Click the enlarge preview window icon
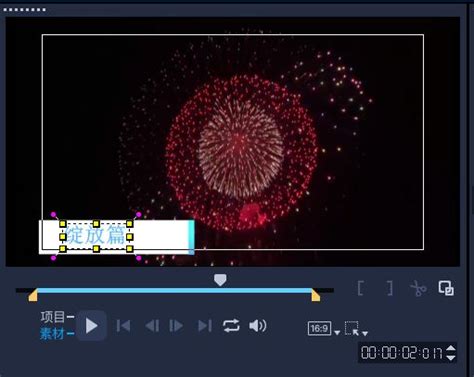 pyautogui.click(x=446, y=288)
